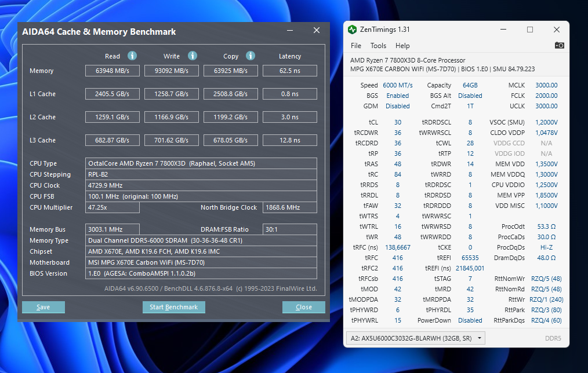Click the Start Benchmark button

click(173, 307)
